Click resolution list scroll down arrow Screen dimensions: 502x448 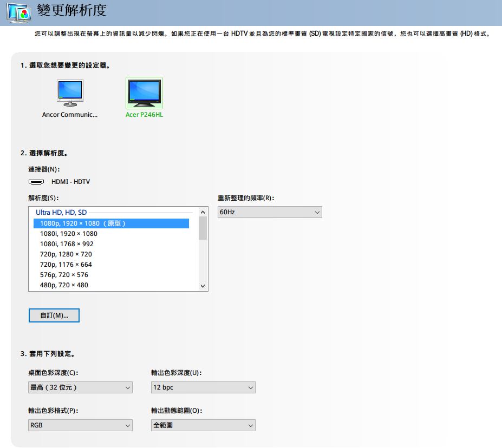tap(203, 286)
